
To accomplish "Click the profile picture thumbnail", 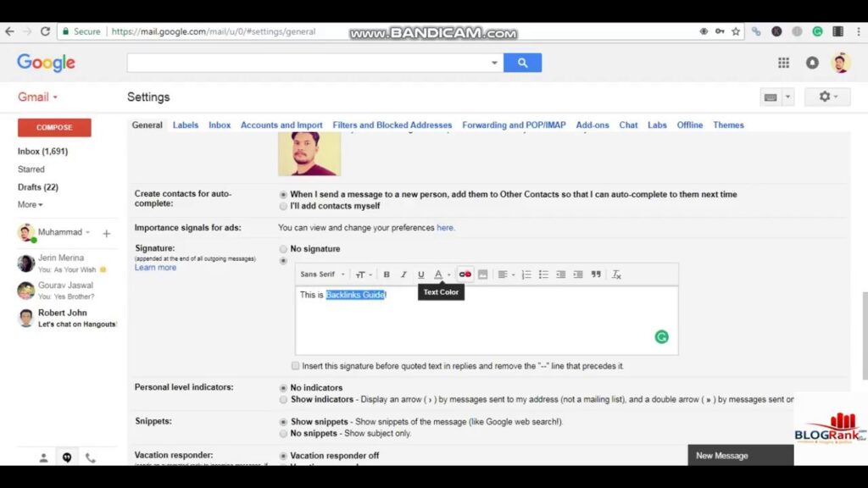I will [x=309, y=154].
